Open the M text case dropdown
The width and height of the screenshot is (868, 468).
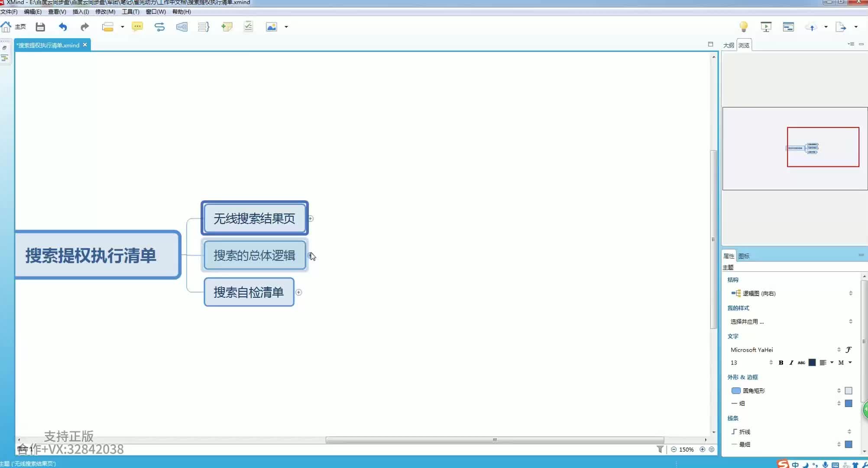850,363
